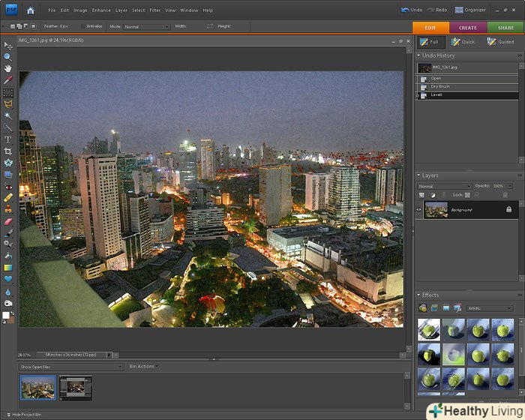Open the Artistic effects category dropdown

(489, 308)
